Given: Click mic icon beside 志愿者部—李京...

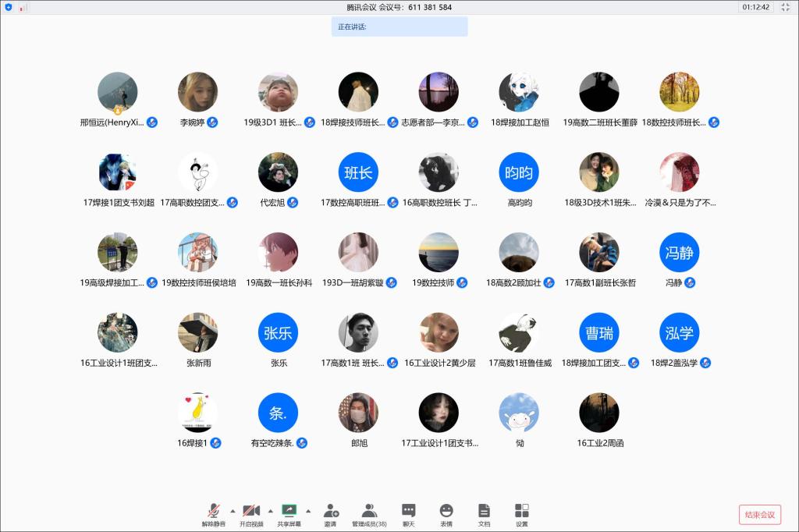Looking at the screenshot, I should [473, 122].
